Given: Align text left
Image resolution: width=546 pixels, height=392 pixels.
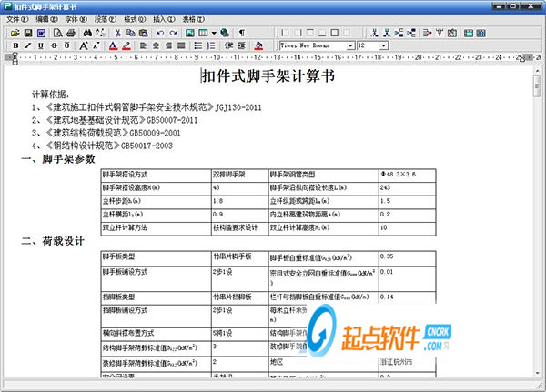Looking at the screenshot, I should (x=143, y=45).
